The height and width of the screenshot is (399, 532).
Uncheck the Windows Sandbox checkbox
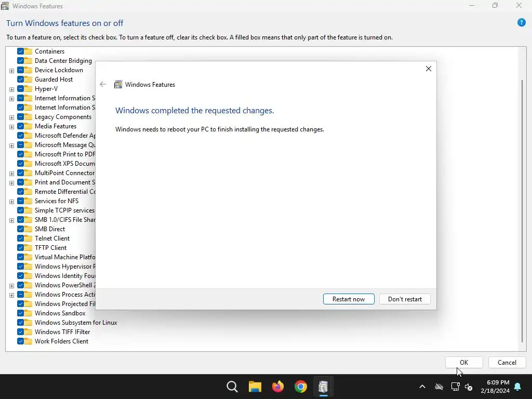20,313
